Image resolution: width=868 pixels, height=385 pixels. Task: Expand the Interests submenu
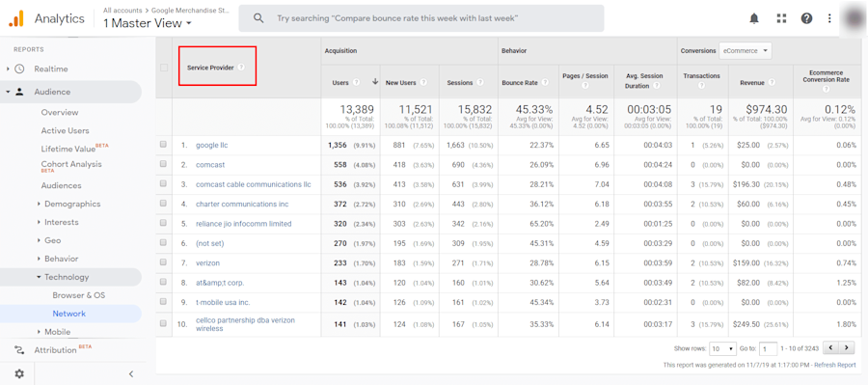pos(39,222)
